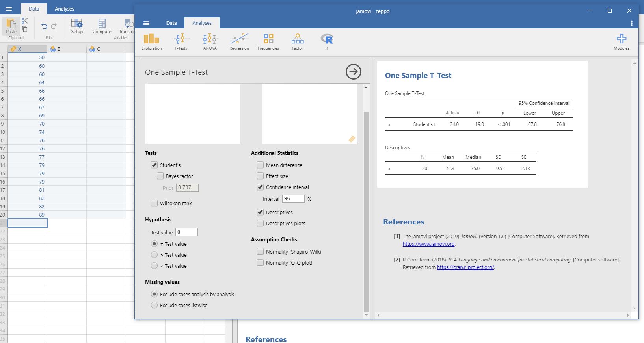Enable the Mean difference checkbox
This screenshot has width=644, height=343.
click(260, 165)
